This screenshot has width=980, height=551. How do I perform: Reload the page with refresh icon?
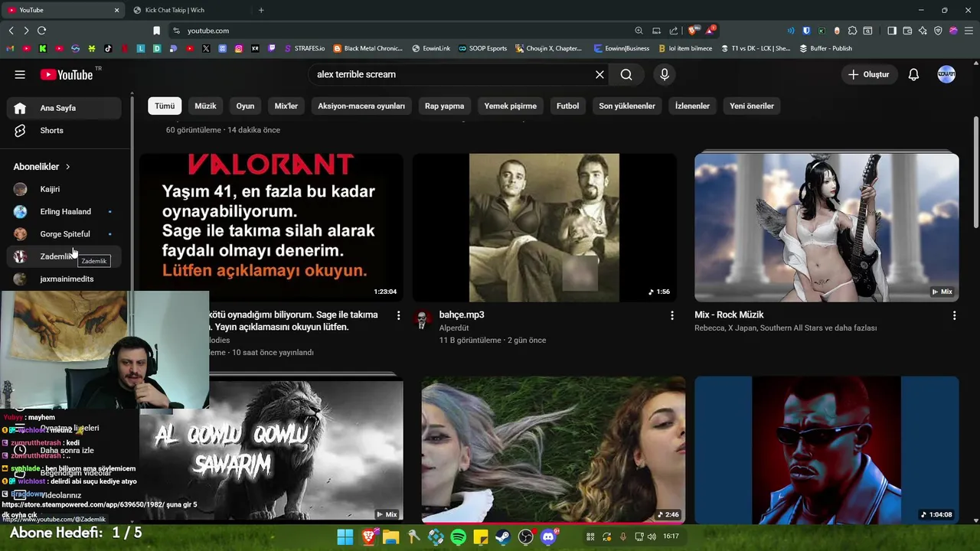[41, 31]
